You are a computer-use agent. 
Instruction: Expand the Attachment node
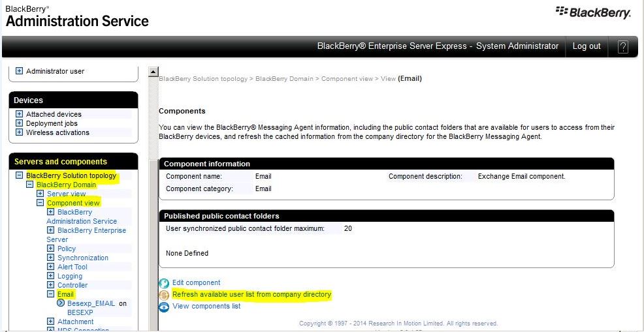50,322
